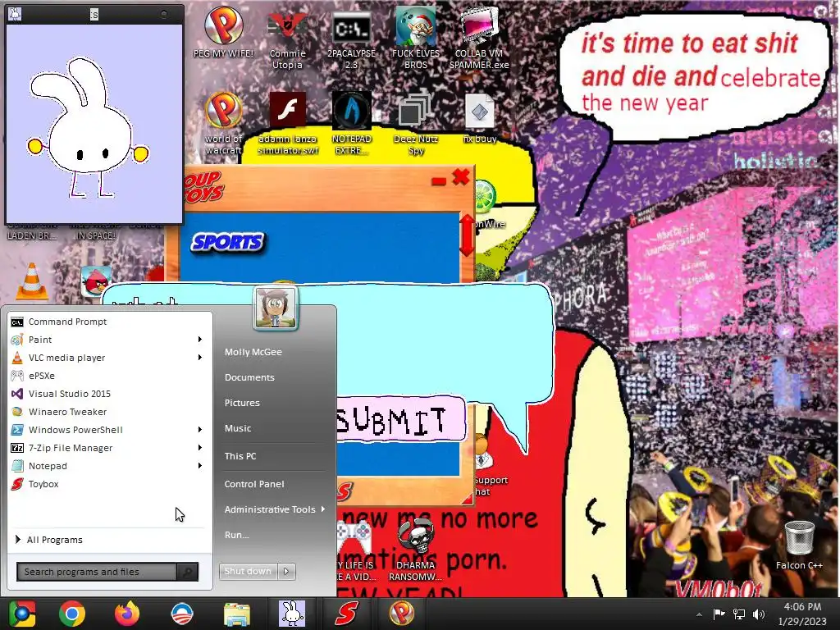The width and height of the screenshot is (840, 630).
Task: Click the white bunny character
Action: (x=87, y=129)
